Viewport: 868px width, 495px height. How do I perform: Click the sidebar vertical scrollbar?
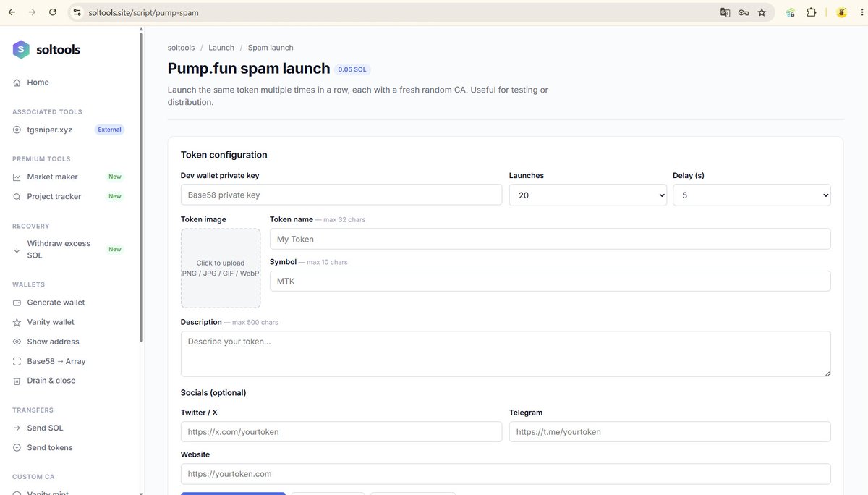141,188
